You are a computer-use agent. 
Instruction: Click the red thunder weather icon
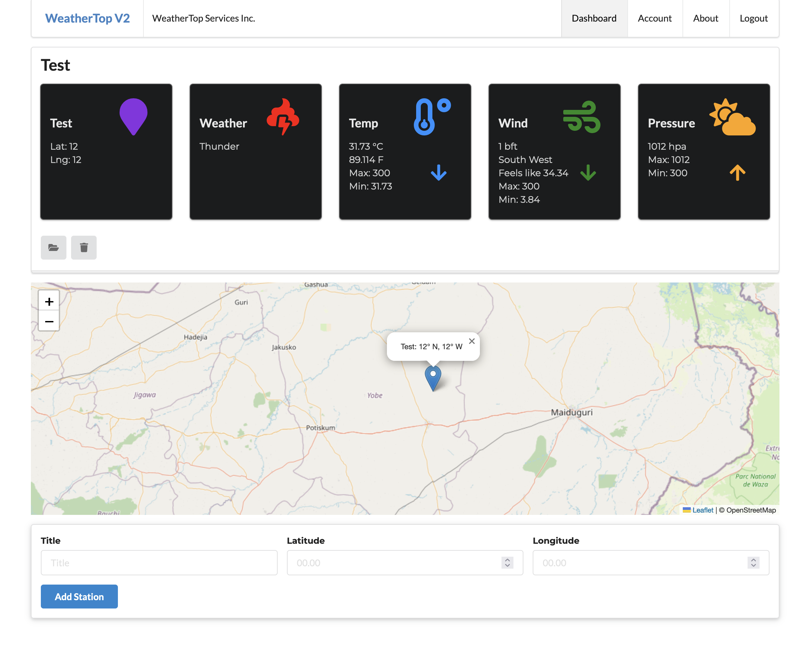(283, 116)
